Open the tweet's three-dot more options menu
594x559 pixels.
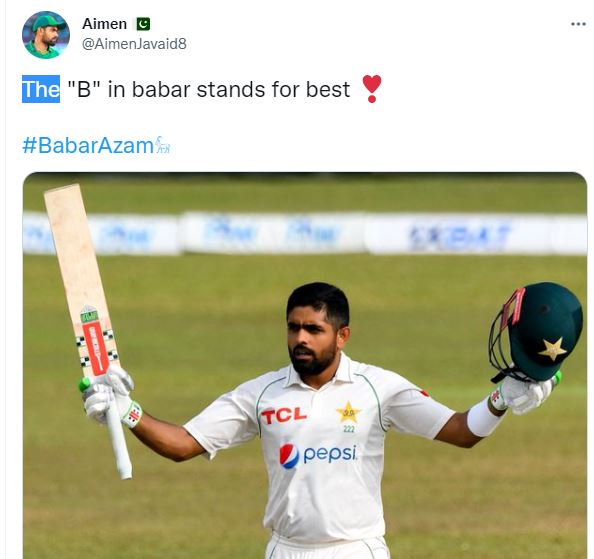coord(578,24)
